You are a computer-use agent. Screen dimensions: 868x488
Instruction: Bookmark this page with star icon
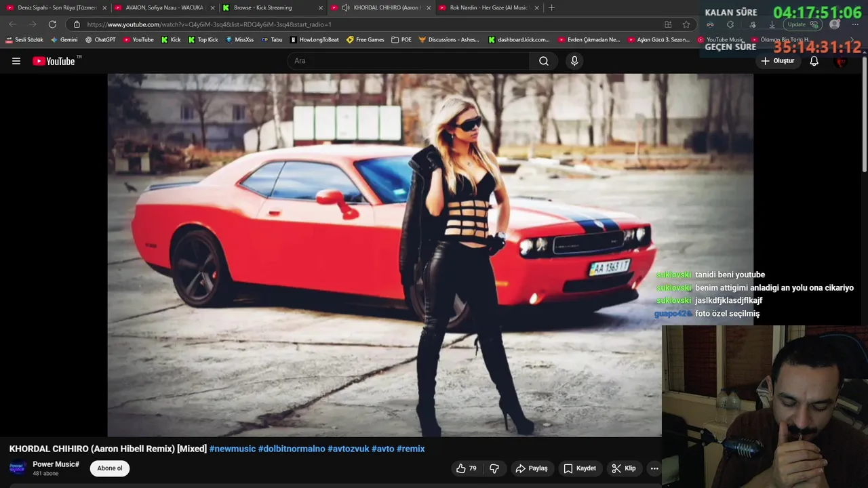[686, 24]
